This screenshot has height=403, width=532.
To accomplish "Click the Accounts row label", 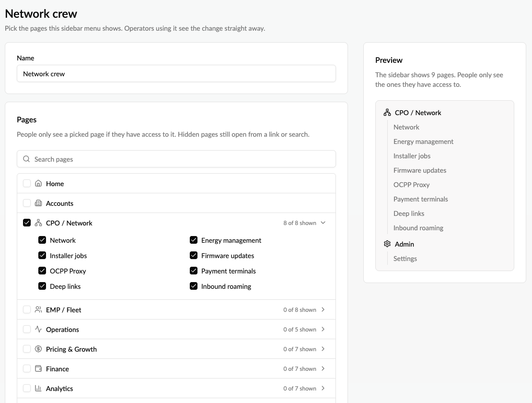I will click(59, 203).
